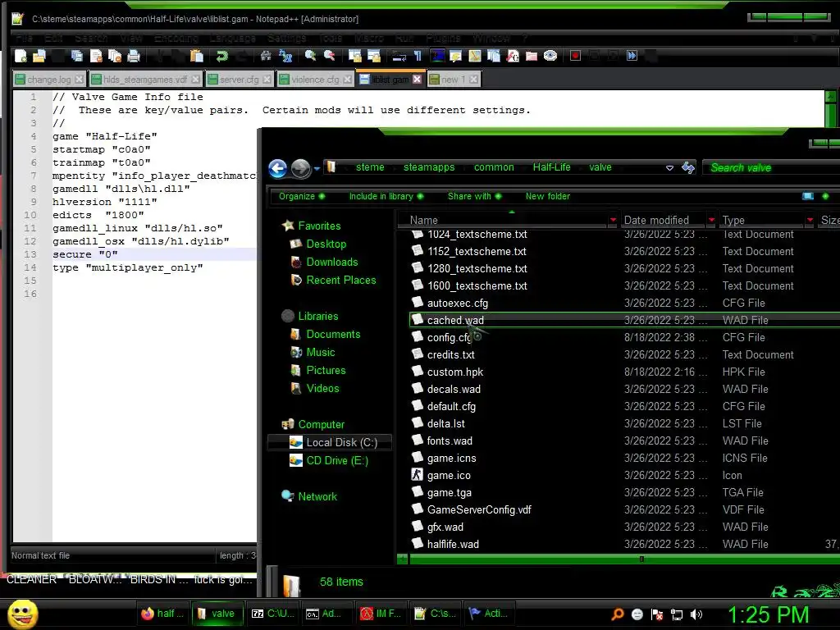Click the game.ico file icon
The image size is (840, 630).
click(417, 475)
